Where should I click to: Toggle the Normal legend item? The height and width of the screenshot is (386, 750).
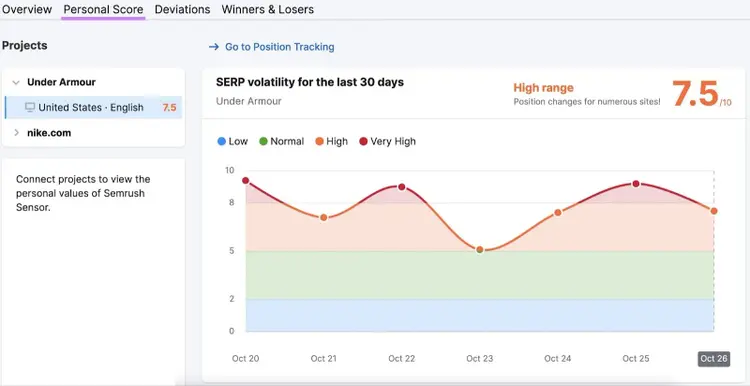pyautogui.click(x=281, y=142)
